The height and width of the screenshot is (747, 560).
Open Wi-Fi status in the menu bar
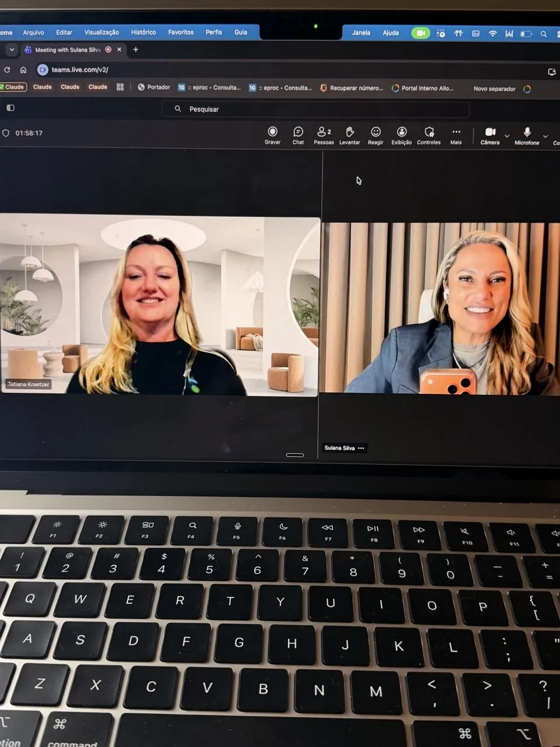[493, 34]
